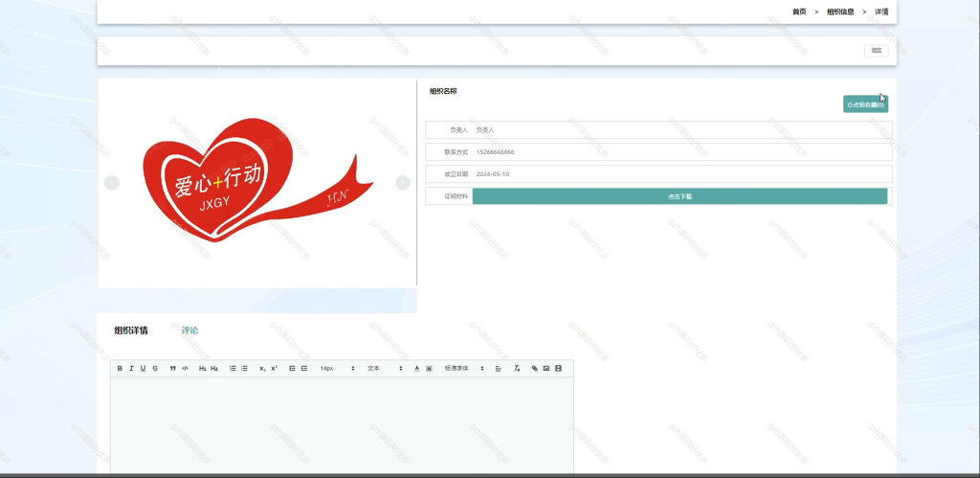Toggle italic formatting in the editor

(x=131, y=369)
